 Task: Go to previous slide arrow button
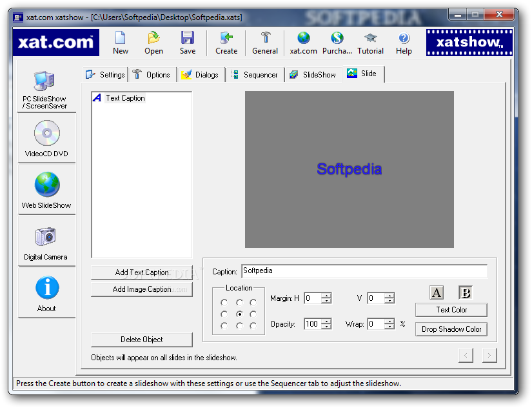click(466, 355)
